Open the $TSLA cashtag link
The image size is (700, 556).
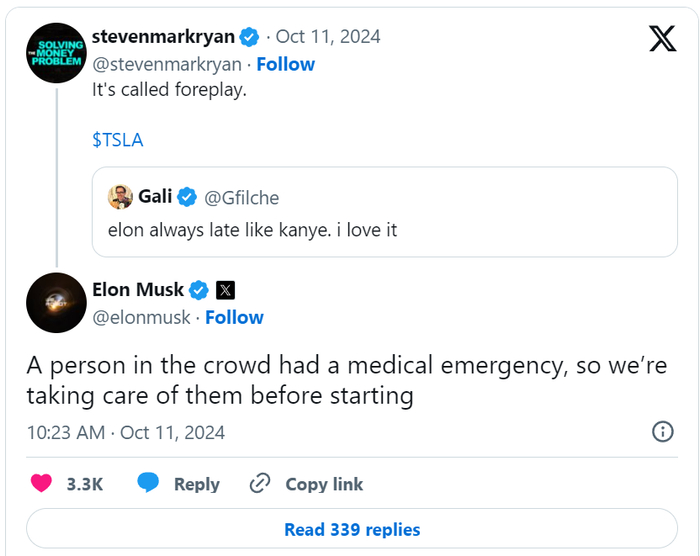(118, 140)
